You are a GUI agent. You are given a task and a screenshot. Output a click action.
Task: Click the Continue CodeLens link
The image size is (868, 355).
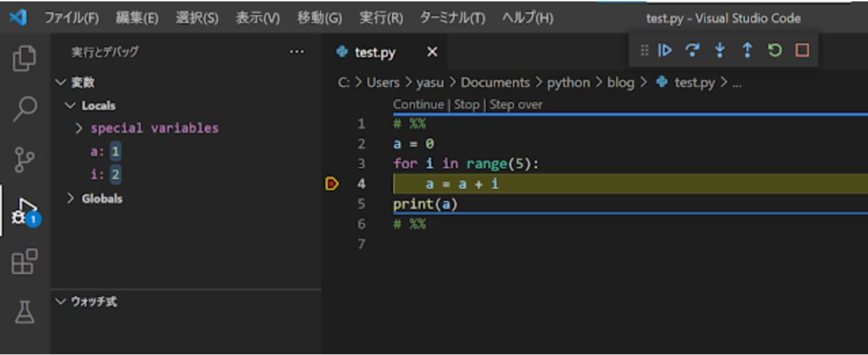tap(418, 105)
